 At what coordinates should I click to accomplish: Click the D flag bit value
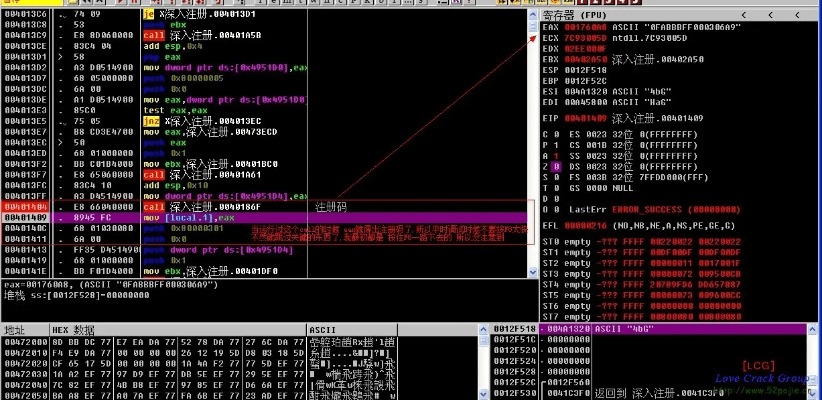coord(556,199)
